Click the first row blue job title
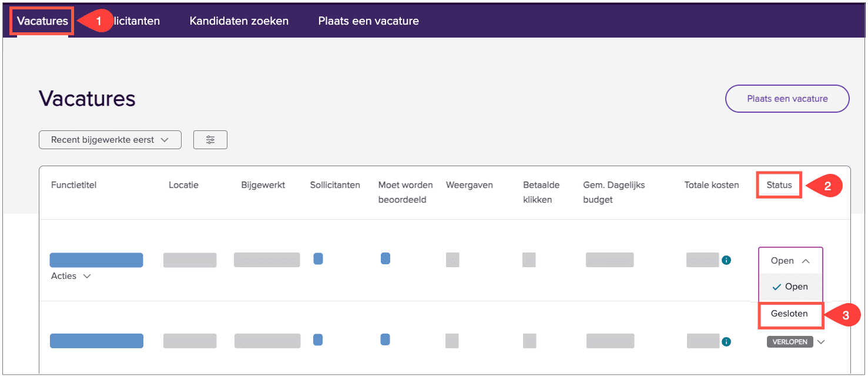The height and width of the screenshot is (377, 868). click(96, 260)
